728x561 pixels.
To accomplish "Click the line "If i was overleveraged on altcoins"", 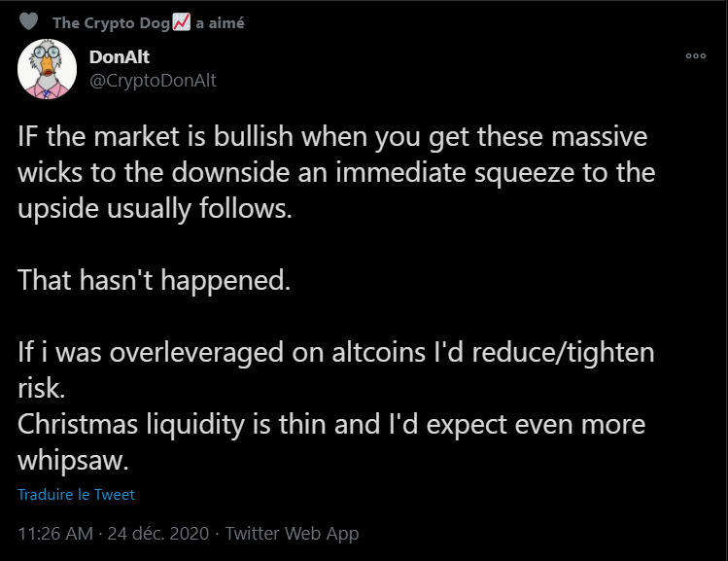I will (335, 352).
